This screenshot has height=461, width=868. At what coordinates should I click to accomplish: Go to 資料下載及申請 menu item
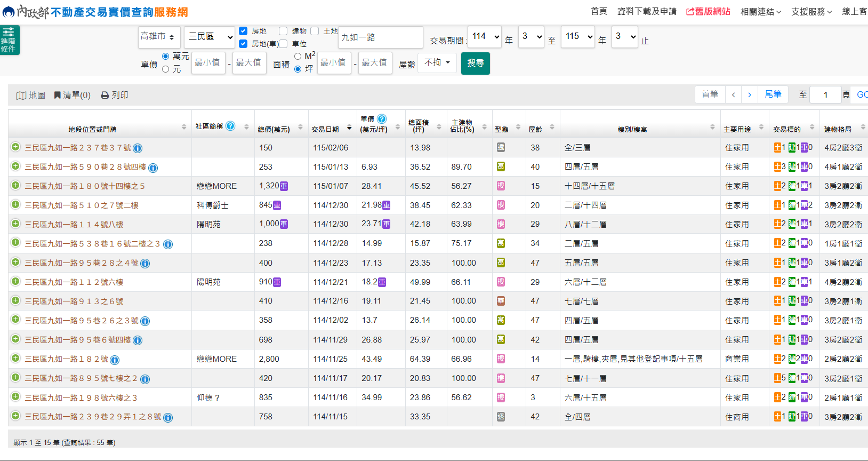(x=646, y=11)
